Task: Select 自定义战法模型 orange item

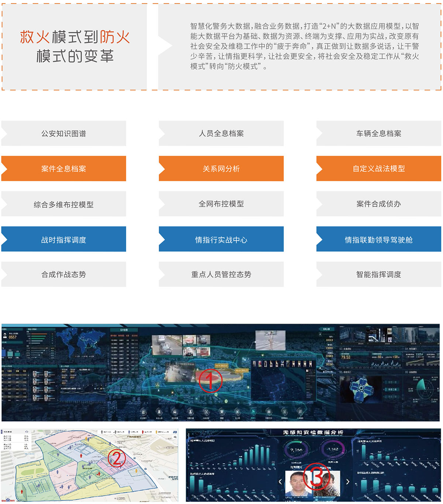Action: click(x=378, y=169)
